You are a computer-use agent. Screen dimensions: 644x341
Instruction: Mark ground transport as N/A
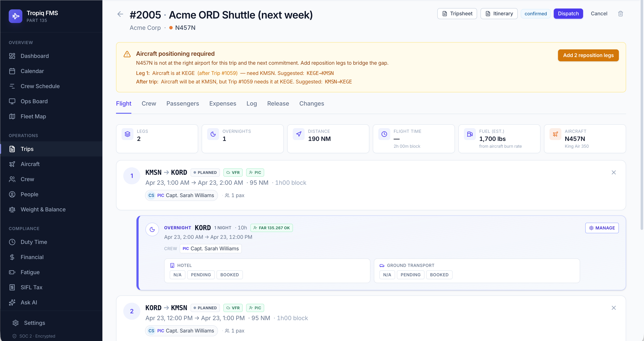387,275
